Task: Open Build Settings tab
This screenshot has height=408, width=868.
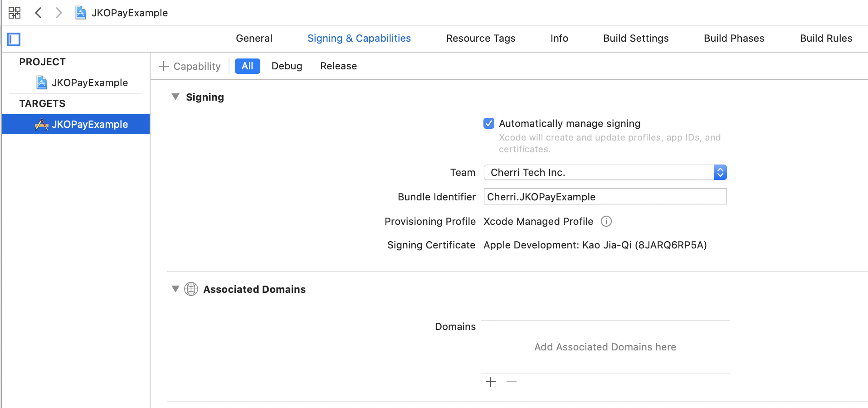Action: click(636, 39)
